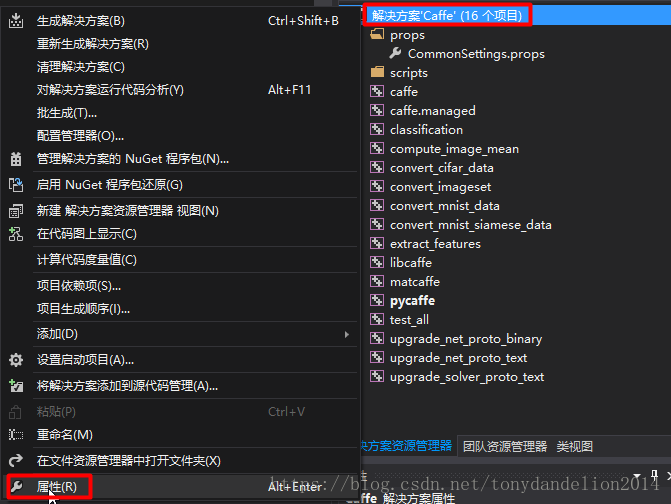Click the caffe.managed project icon
Screen dimensions: 671x504
pyautogui.click(x=377, y=110)
